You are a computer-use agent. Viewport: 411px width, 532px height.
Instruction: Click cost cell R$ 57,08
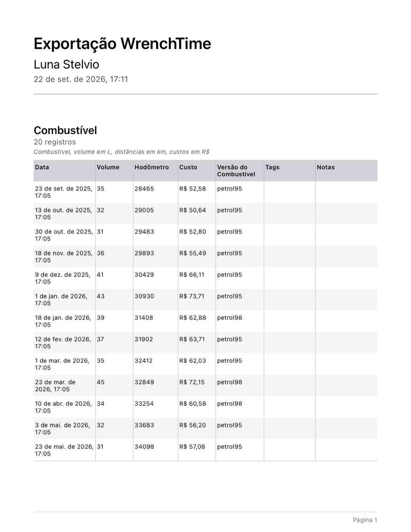tap(192, 447)
